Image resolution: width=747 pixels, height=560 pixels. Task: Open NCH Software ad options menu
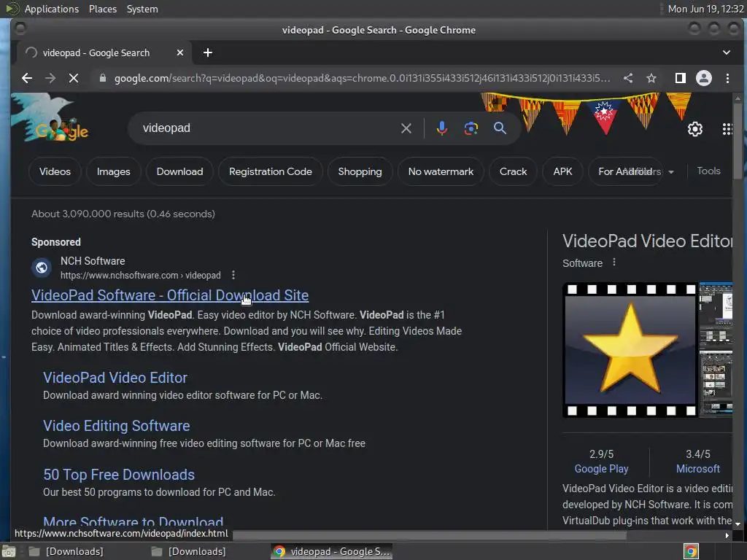point(233,275)
